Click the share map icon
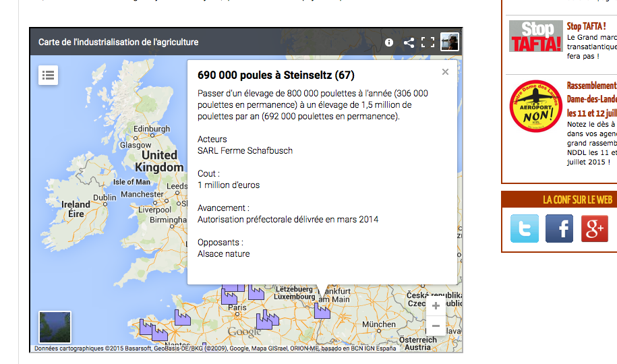The height and width of the screenshot is (364, 617). coord(409,42)
